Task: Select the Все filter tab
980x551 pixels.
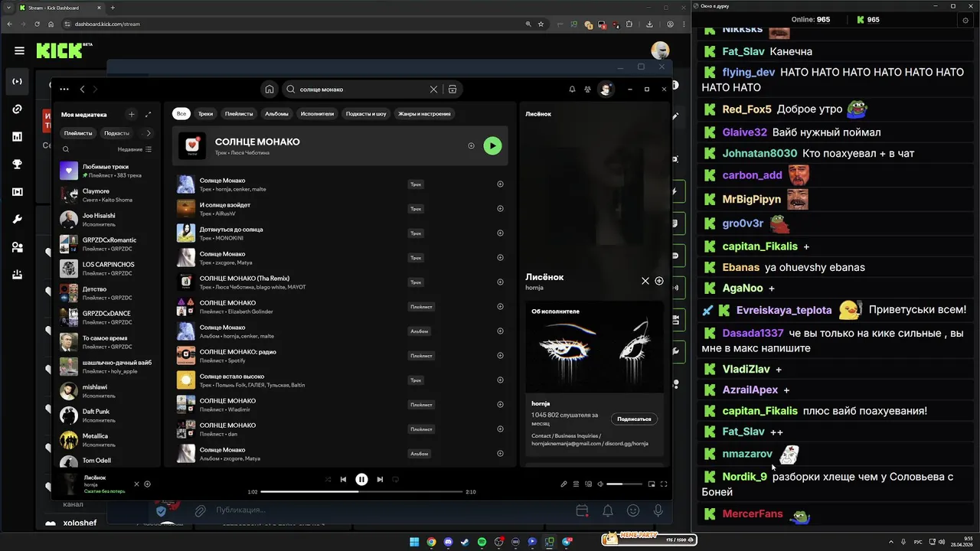Action: coord(181,113)
